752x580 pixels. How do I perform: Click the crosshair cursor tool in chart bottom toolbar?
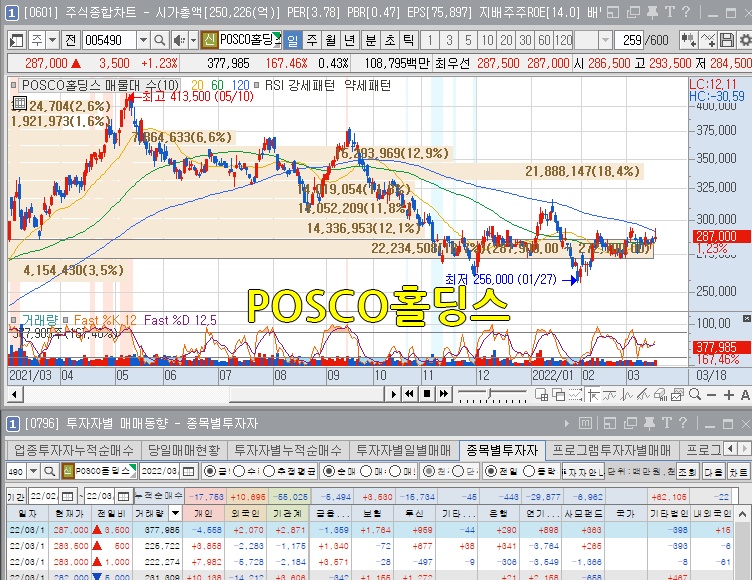tap(594, 395)
